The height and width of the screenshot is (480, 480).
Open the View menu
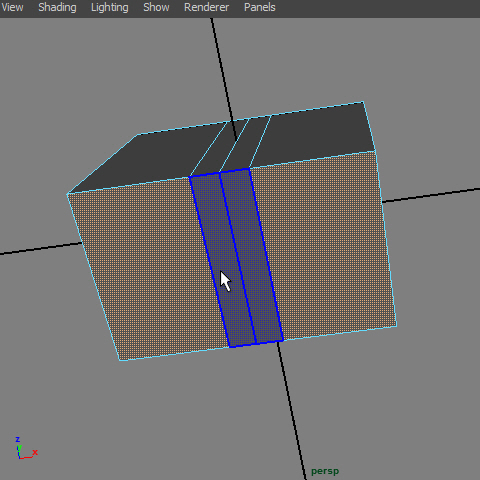pos(12,7)
